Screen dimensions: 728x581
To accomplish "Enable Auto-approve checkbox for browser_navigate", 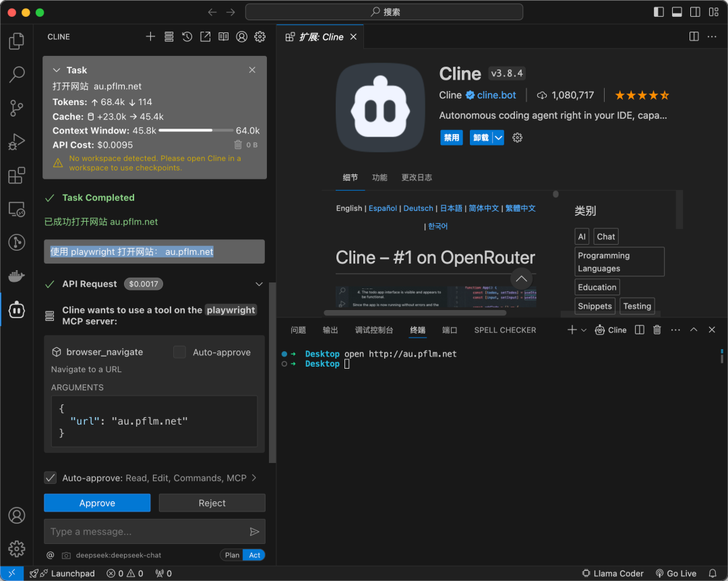I will 179,352.
